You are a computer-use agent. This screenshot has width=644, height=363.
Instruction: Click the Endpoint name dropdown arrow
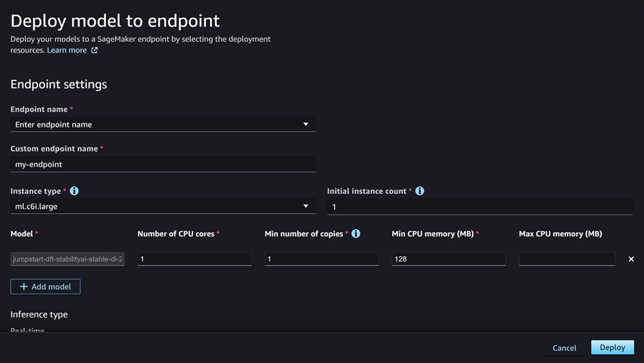(306, 124)
